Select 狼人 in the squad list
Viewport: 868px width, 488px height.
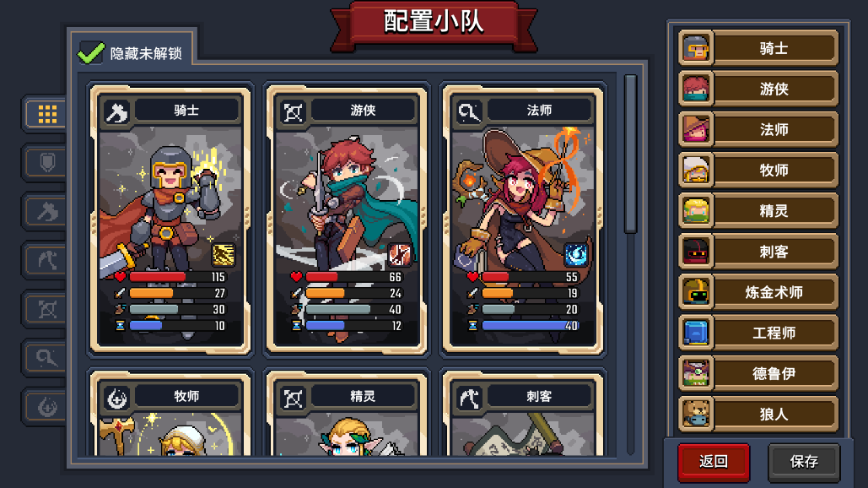[x=758, y=414]
